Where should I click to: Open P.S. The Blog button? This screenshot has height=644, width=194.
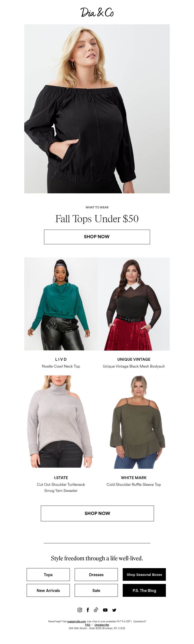coord(144,590)
